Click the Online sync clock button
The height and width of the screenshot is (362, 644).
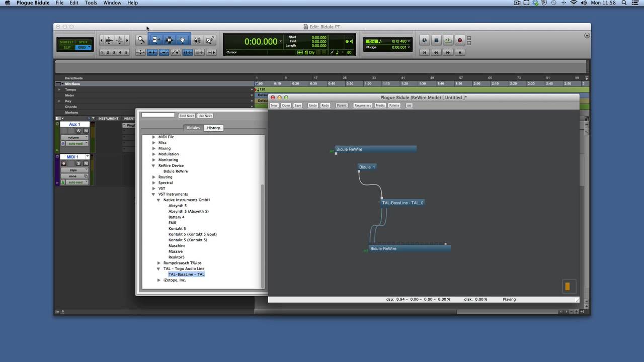425,40
